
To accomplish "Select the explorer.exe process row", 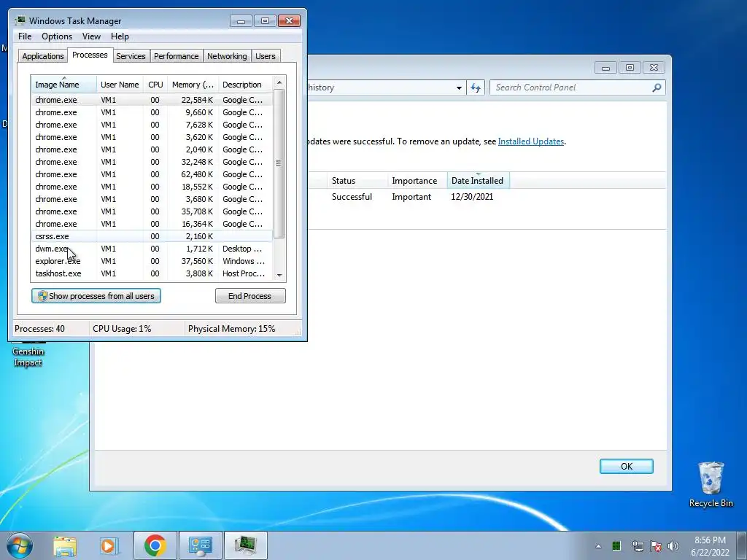I will [x=152, y=261].
